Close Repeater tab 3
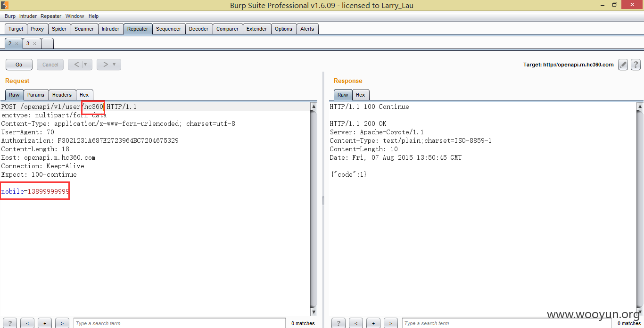This screenshot has height=328, width=644. [x=34, y=44]
